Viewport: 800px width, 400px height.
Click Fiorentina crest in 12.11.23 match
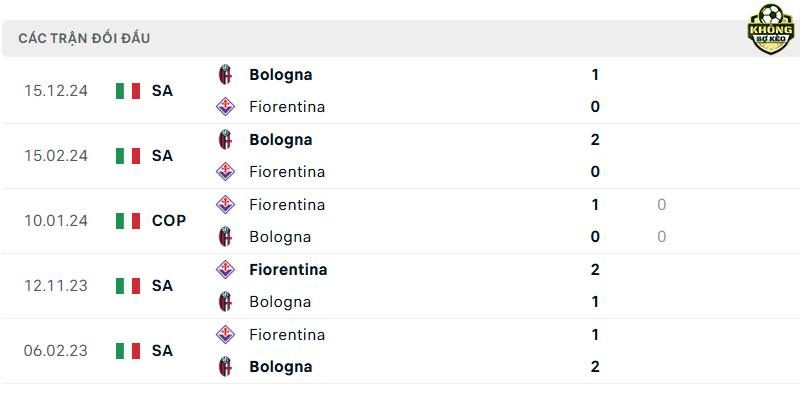pos(225,269)
